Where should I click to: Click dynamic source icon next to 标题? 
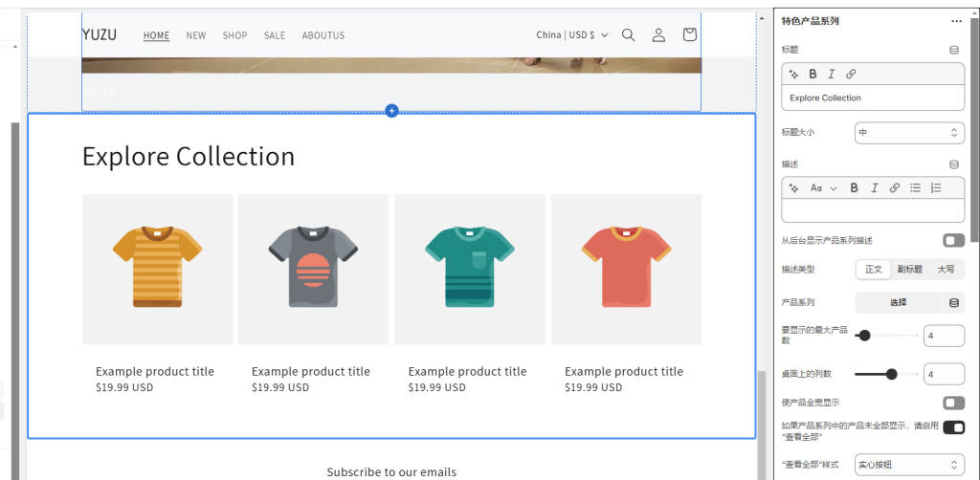953,50
